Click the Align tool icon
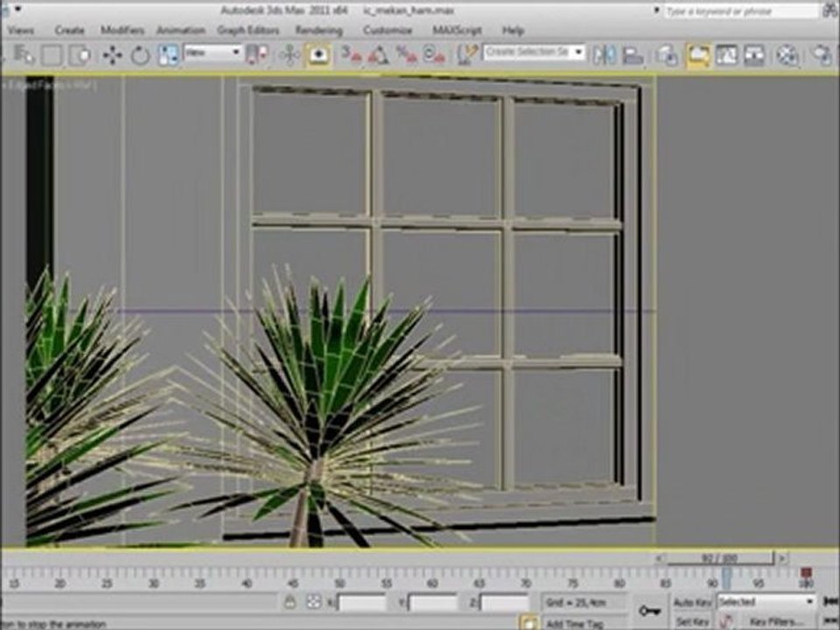 633,56
